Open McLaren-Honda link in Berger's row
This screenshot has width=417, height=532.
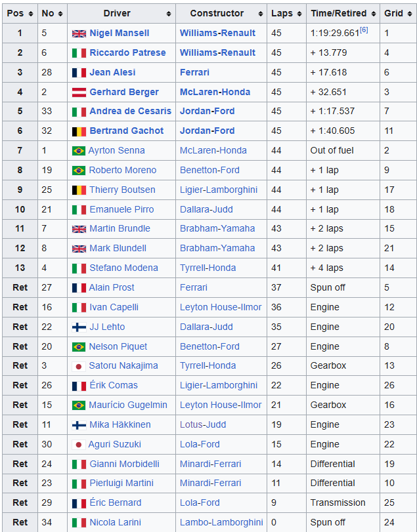(x=215, y=92)
